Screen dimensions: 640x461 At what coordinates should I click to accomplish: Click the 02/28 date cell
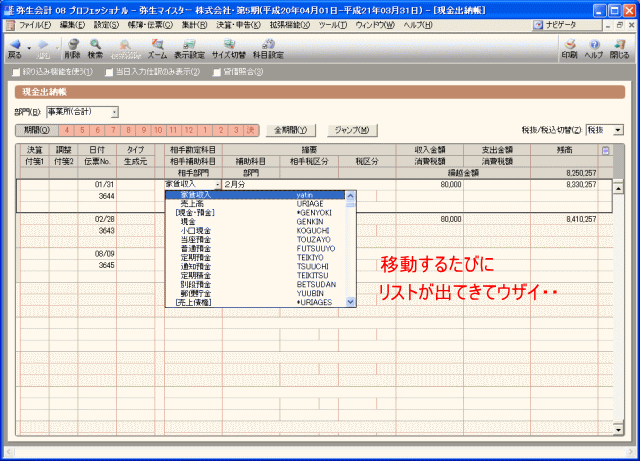point(97,220)
